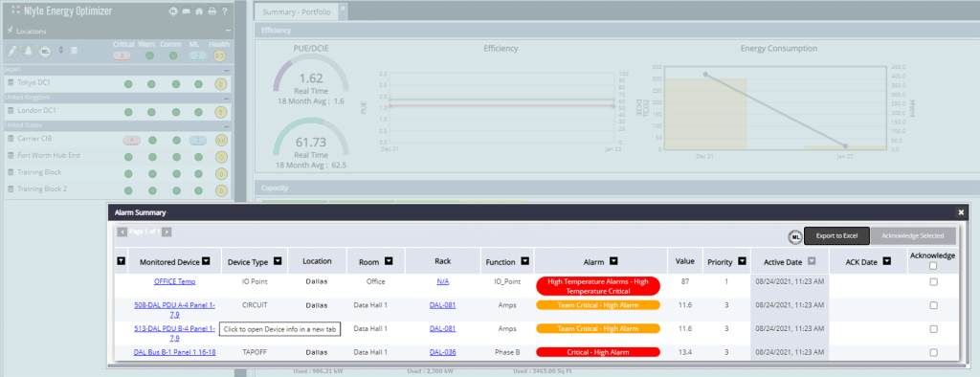This screenshot has height=377, width=980.
Task: Click the printer icon in the header
Action: click(212, 11)
